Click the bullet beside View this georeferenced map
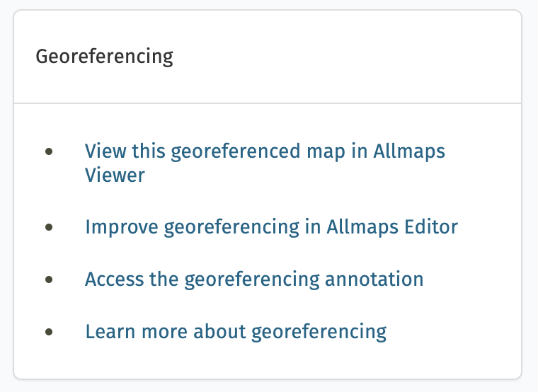The height and width of the screenshot is (392, 538). coord(49,151)
